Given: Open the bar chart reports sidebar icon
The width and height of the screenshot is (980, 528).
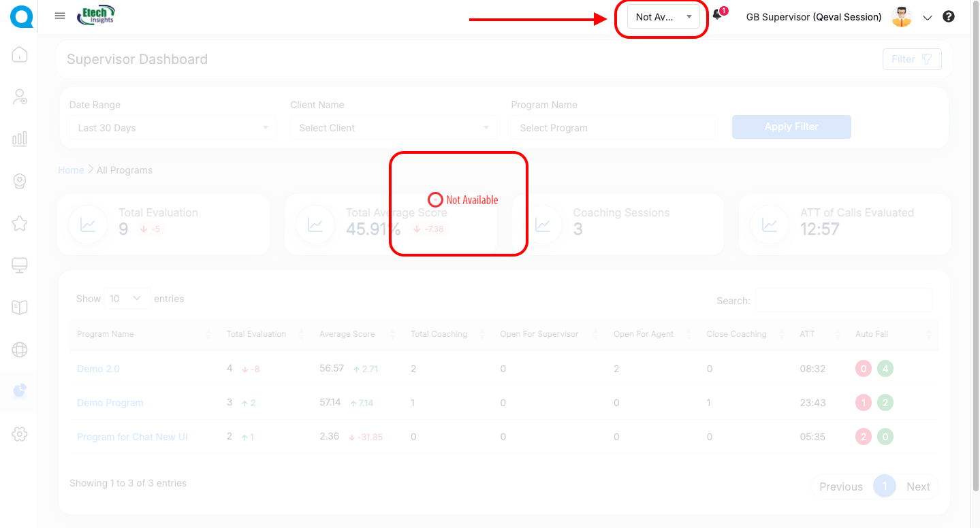Looking at the screenshot, I should (x=20, y=139).
